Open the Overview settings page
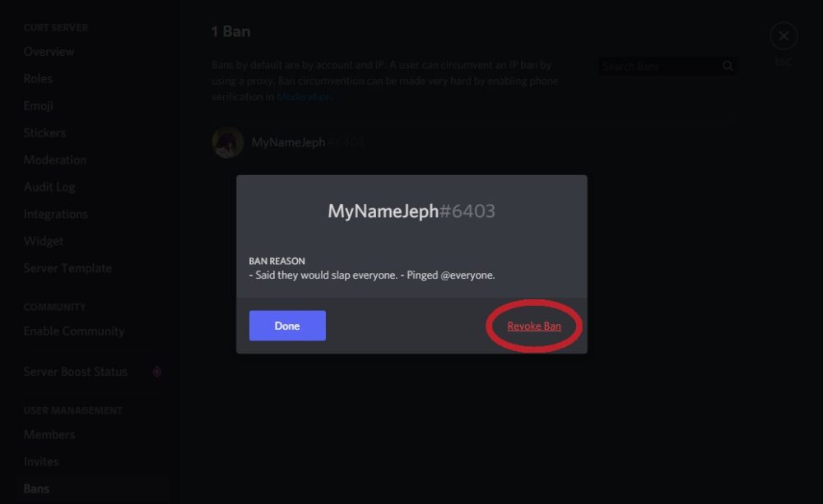 click(x=49, y=52)
